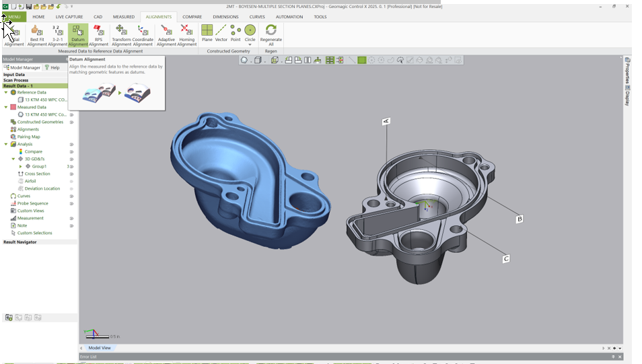Select the Custom Views tree item
Image resolution: width=642 pixels, height=364 pixels.
click(30, 211)
